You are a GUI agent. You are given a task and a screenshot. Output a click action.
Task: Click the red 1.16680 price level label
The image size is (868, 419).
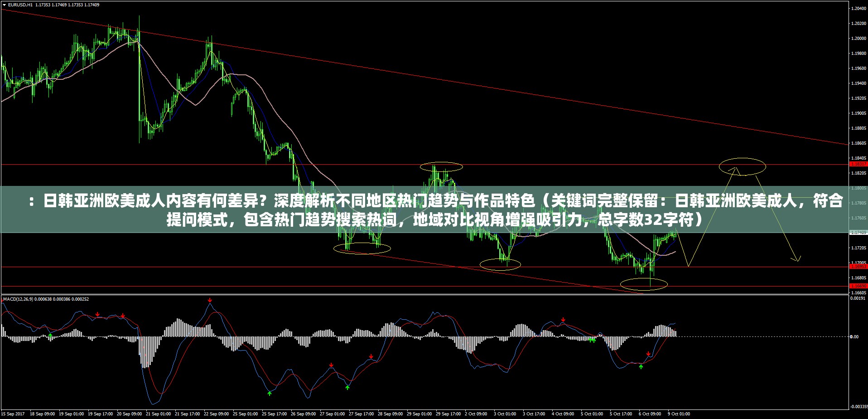[x=858, y=286]
